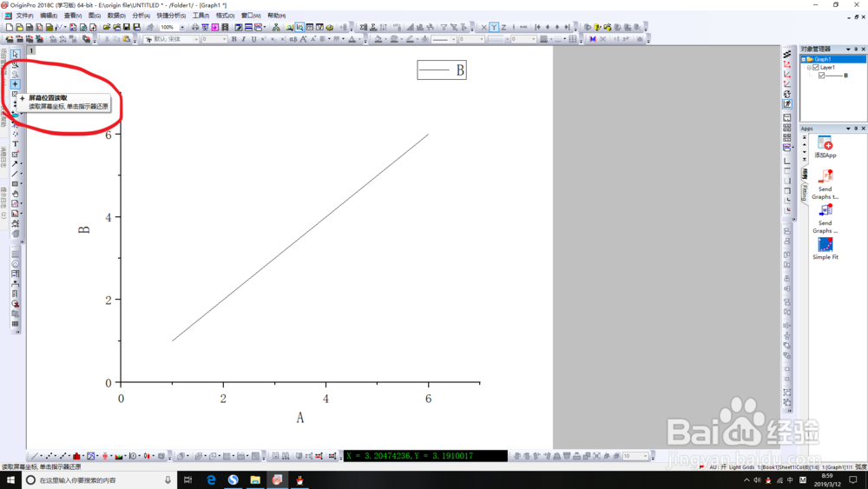Select the Rectangle drawing tool
The height and width of the screenshot is (489, 868).
[15, 184]
